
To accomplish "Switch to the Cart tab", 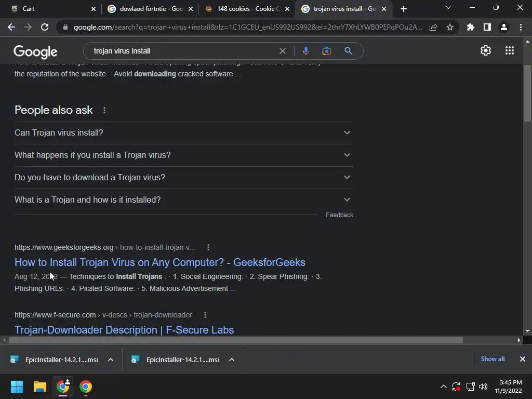I will click(x=51, y=9).
